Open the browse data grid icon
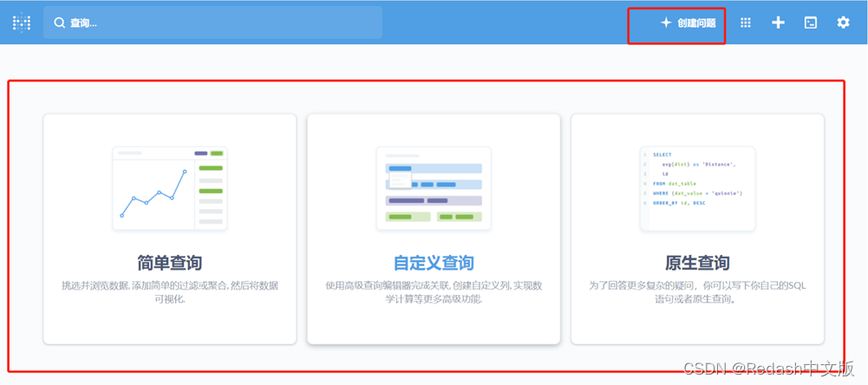The image size is (868, 385). point(746,23)
